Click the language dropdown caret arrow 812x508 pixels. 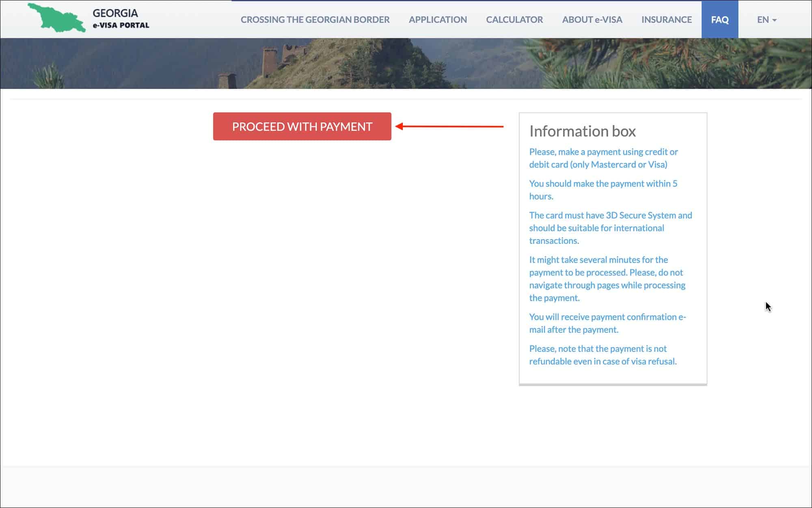tap(774, 20)
